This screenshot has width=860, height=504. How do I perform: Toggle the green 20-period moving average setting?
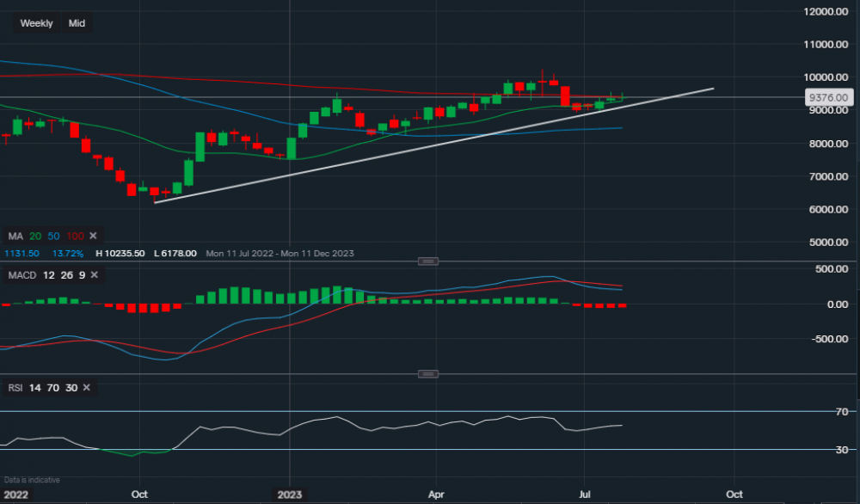click(x=34, y=235)
